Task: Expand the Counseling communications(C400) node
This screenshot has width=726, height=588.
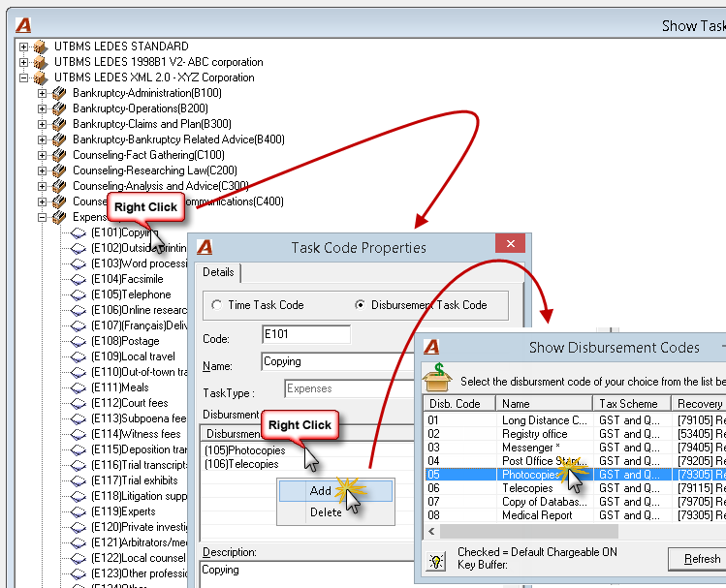Action: tap(42, 201)
